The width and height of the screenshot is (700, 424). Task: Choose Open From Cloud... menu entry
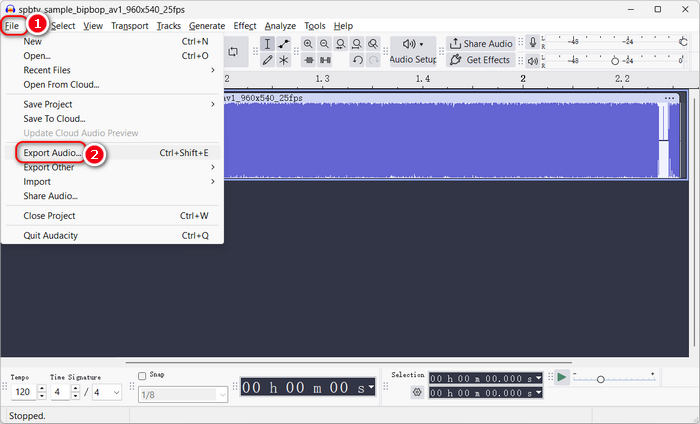click(x=113, y=84)
